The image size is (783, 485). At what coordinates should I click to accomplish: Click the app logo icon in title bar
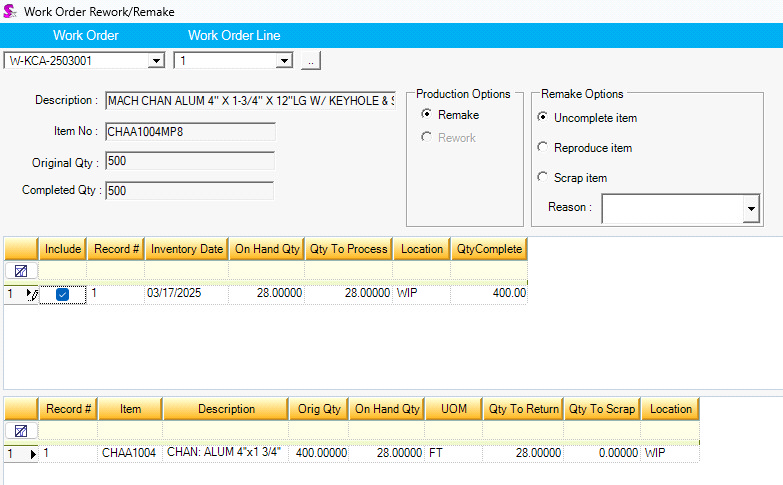point(10,10)
